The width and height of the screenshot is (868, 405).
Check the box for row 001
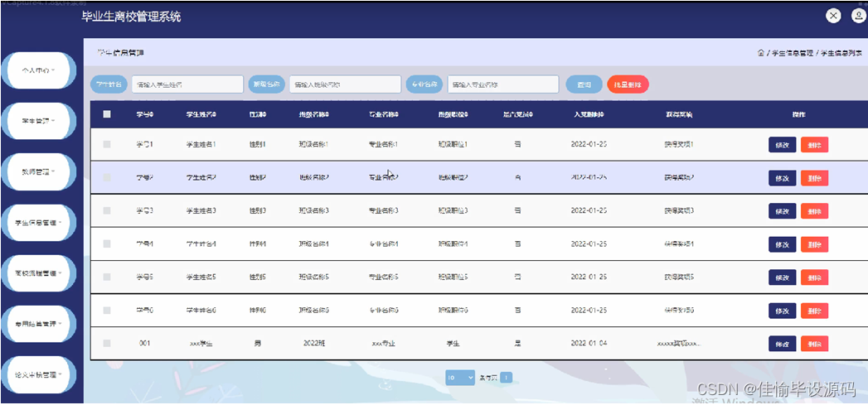tap(107, 344)
